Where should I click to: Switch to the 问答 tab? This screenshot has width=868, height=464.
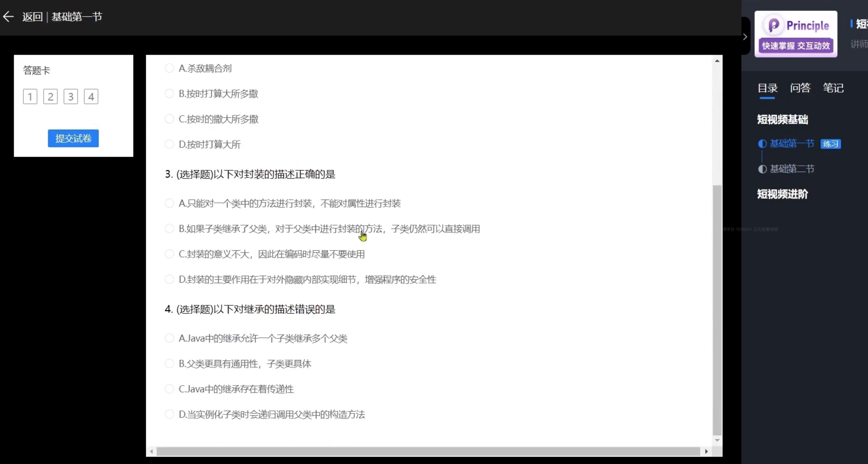click(x=800, y=88)
